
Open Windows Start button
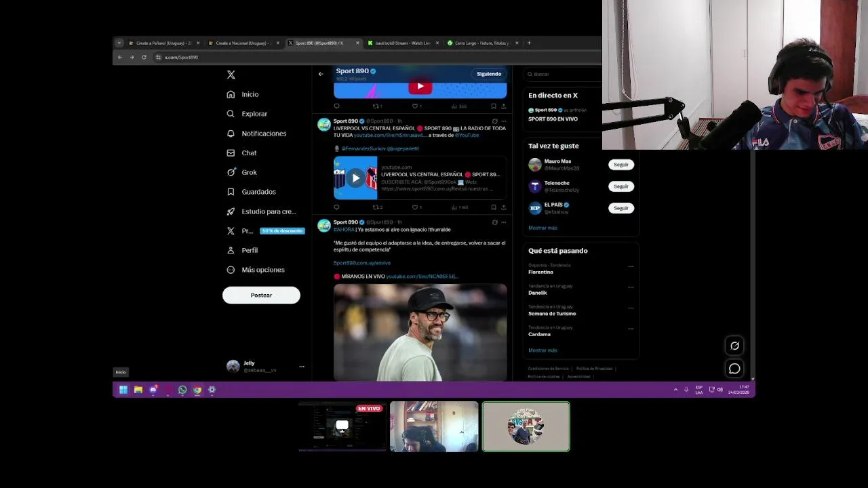[x=123, y=390]
